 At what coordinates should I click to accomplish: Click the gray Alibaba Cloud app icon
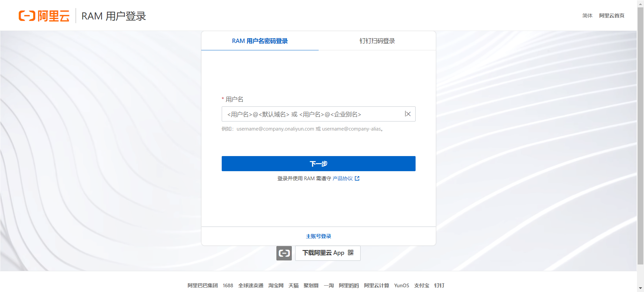284,253
